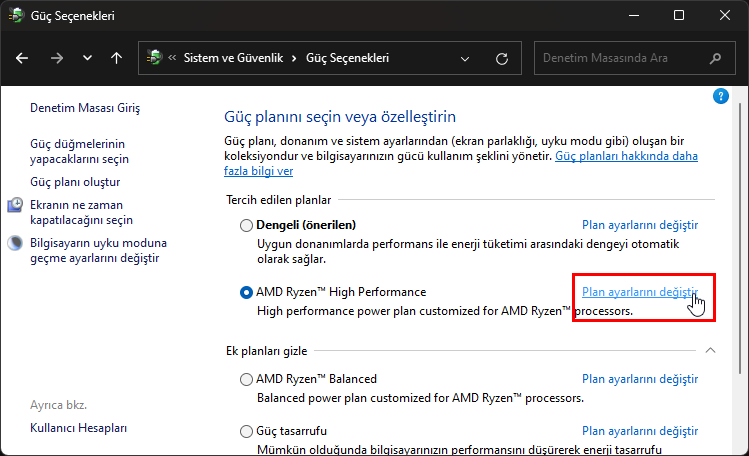Refresh the Güç Seçenekleri page
749x456 pixels.
coord(502,59)
